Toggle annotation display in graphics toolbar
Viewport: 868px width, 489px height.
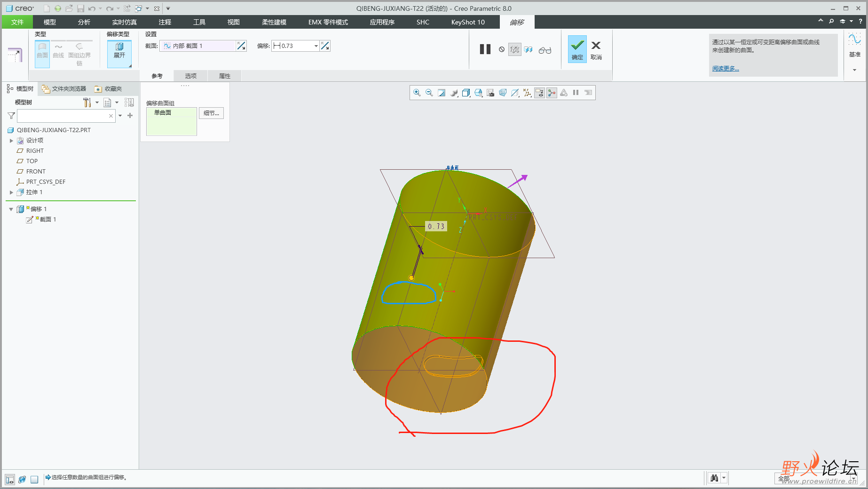[539, 93]
